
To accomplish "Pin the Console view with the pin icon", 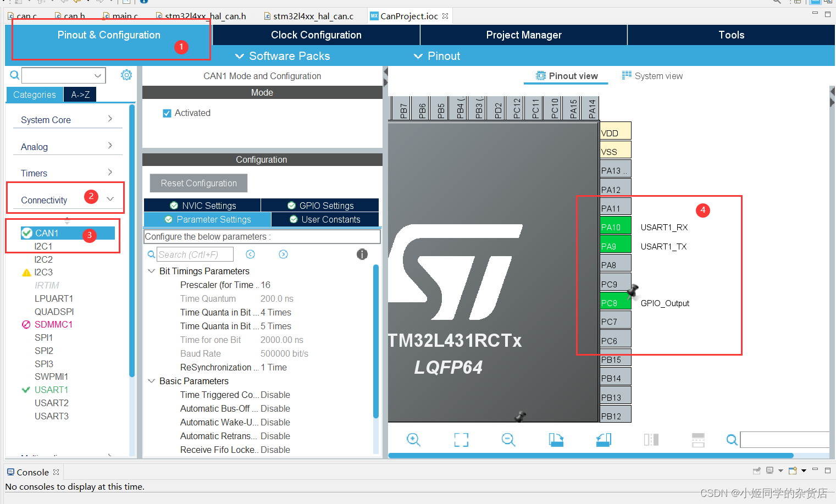I will (757, 470).
